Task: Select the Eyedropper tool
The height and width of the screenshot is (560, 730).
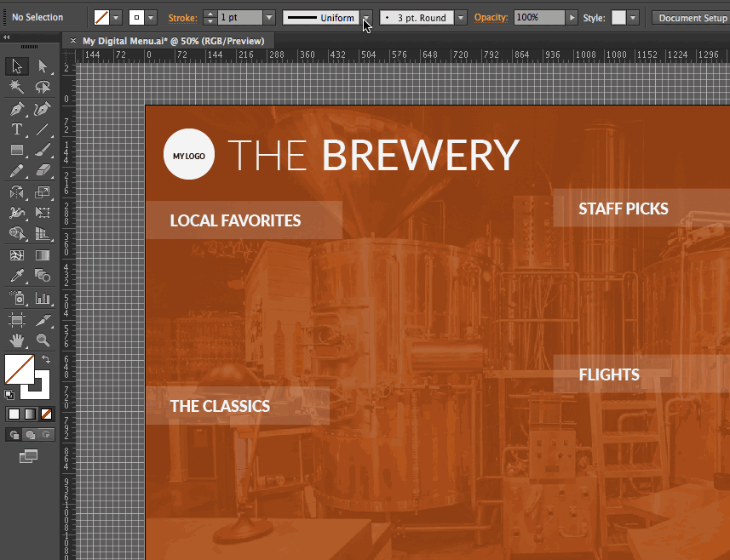Action: pyautogui.click(x=17, y=276)
